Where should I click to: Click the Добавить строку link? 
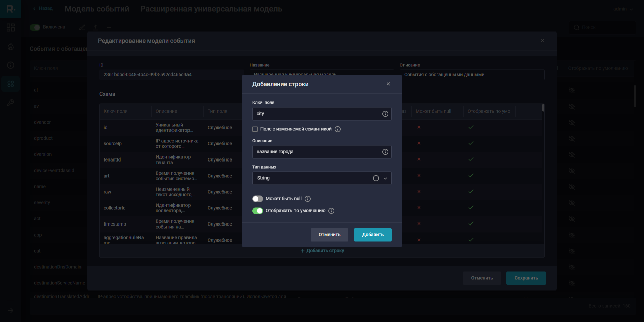point(322,251)
